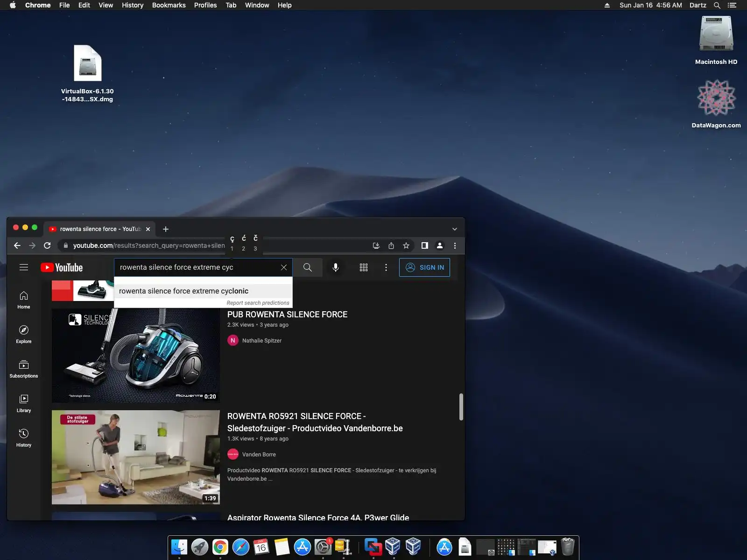Click the YouTube logo
Viewport: 747px width, 560px height.
tap(62, 267)
